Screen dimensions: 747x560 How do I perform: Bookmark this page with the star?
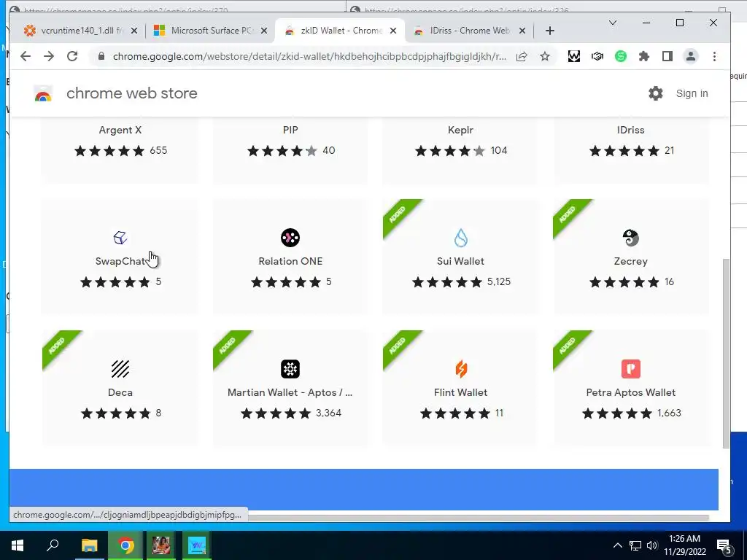[x=544, y=57]
